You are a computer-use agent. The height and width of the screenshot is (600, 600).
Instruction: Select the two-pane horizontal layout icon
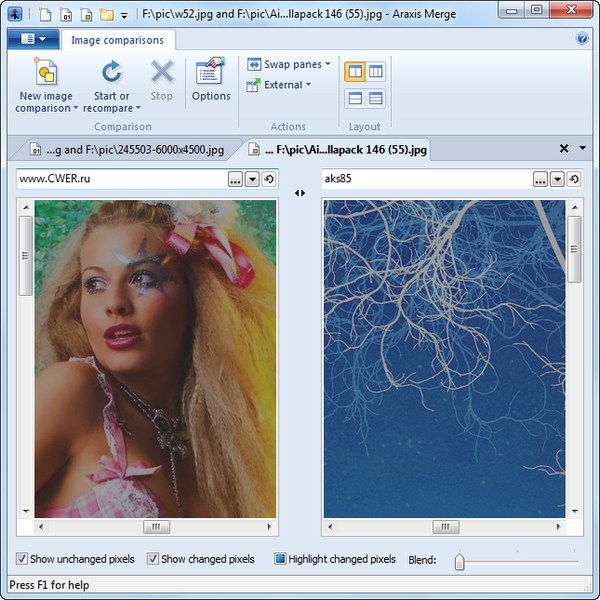pyautogui.click(x=354, y=98)
